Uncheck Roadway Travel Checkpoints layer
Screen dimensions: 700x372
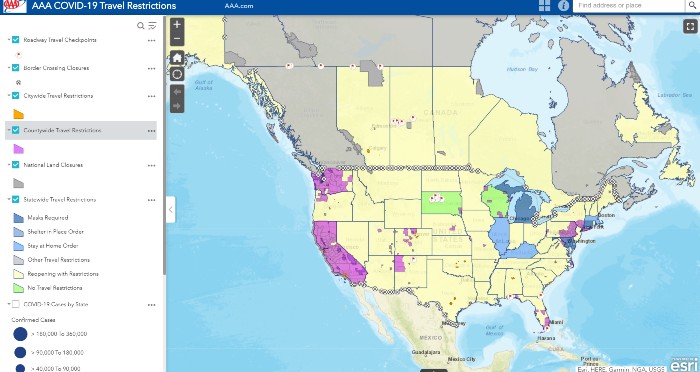[16, 40]
